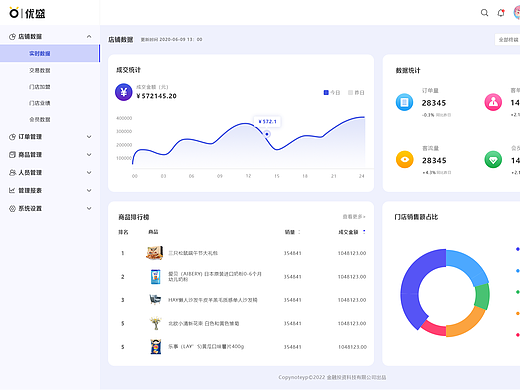The width and height of the screenshot is (520, 390).
Task: Click the 店铺数据 sidebar pie-chart icon
Action: click(12, 37)
